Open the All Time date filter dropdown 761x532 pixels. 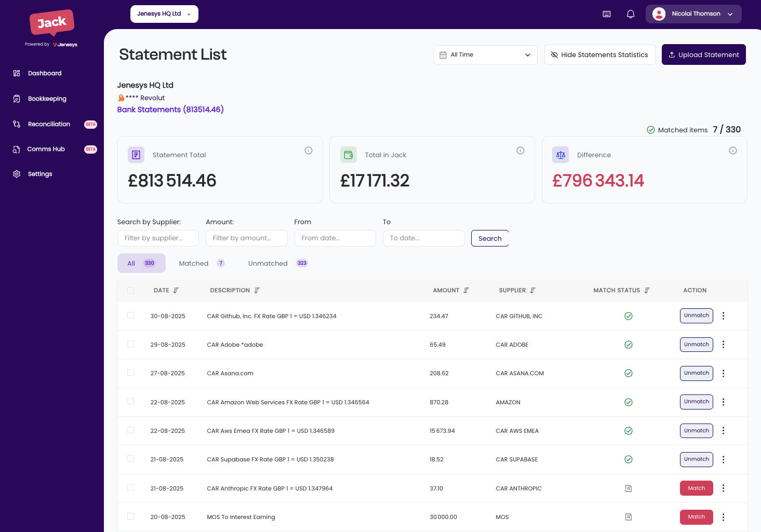pyautogui.click(x=485, y=54)
